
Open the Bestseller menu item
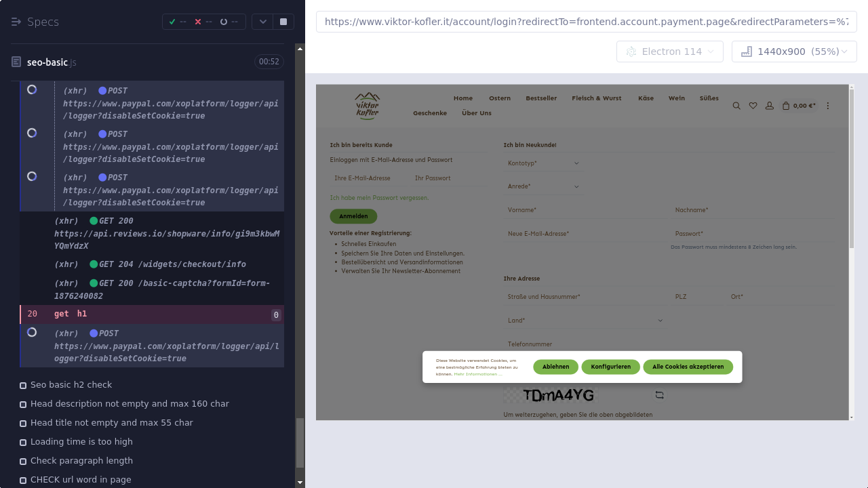point(541,98)
